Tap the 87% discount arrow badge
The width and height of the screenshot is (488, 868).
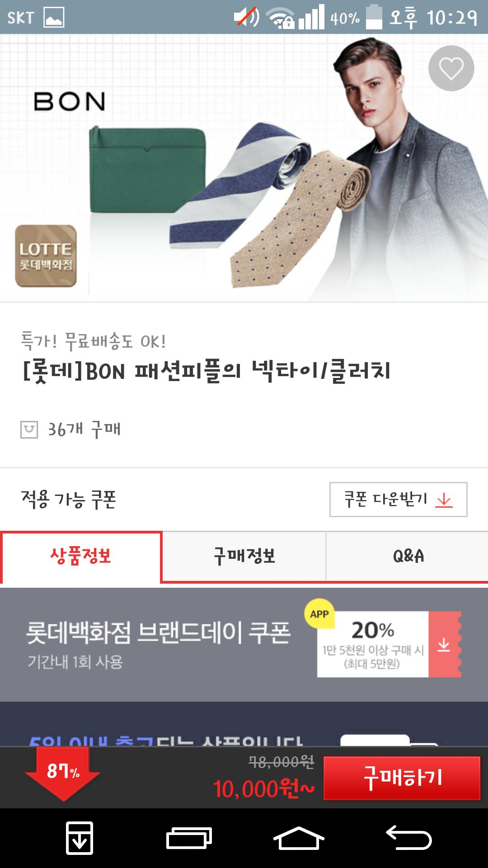63,773
